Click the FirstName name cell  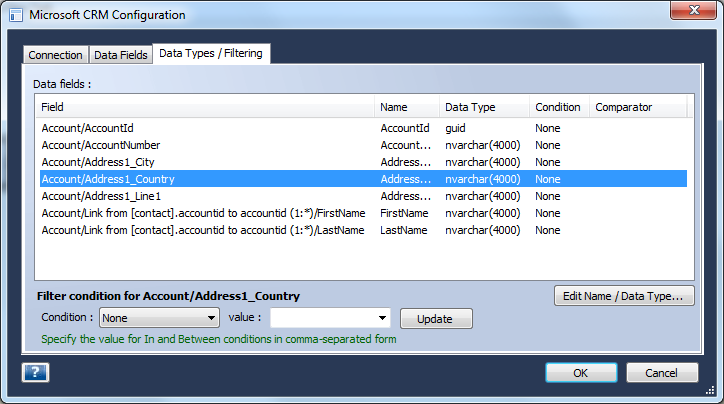tap(404, 213)
